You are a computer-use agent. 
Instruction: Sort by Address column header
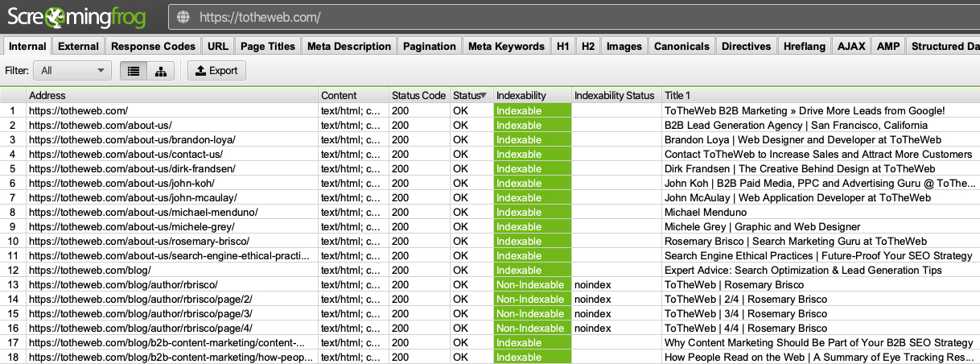[172, 96]
